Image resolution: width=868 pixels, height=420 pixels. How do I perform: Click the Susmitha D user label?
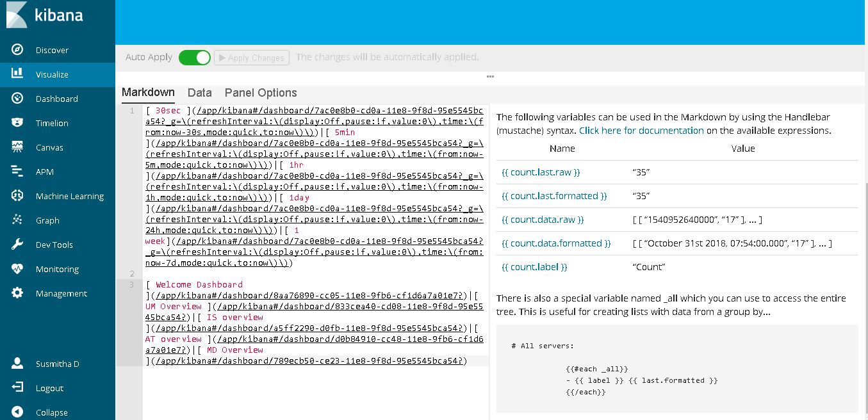58,364
